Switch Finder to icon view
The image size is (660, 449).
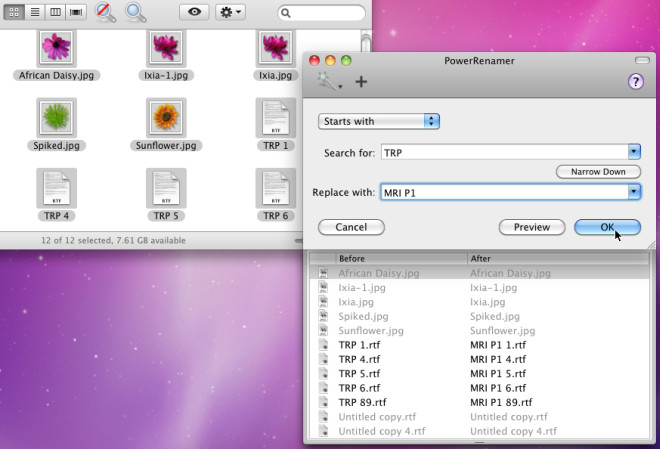point(14,12)
